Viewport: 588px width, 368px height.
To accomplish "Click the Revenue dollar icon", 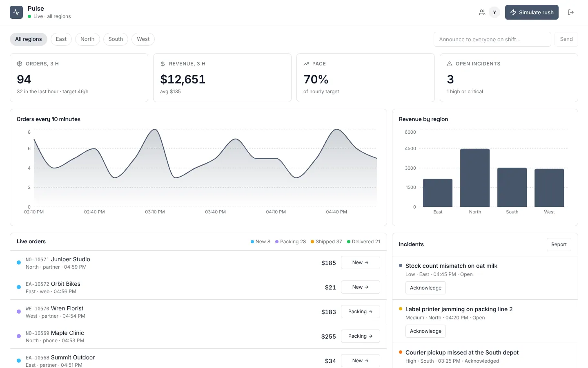I will [163, 64].
